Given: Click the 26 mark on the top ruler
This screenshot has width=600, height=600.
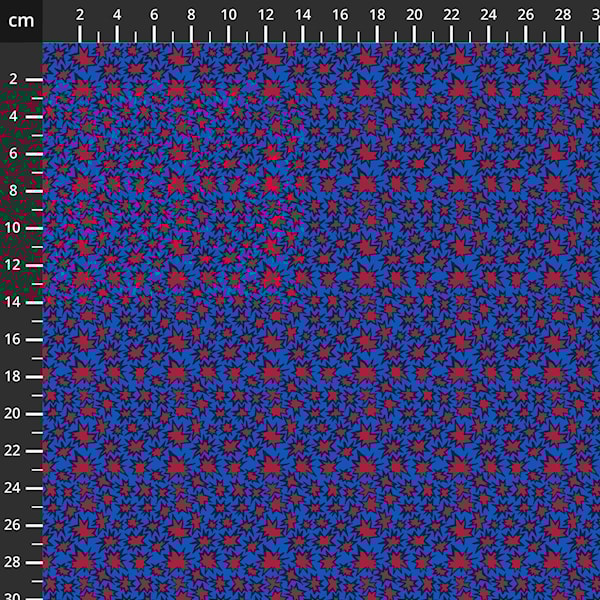Looking at the screenshot, I should click(526, 34).
